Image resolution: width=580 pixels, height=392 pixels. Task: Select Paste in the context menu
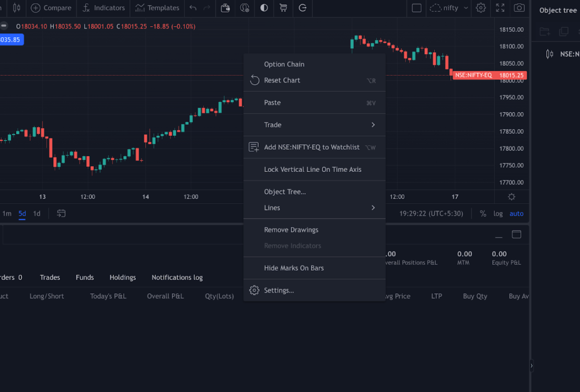click(x=315, y=102)
